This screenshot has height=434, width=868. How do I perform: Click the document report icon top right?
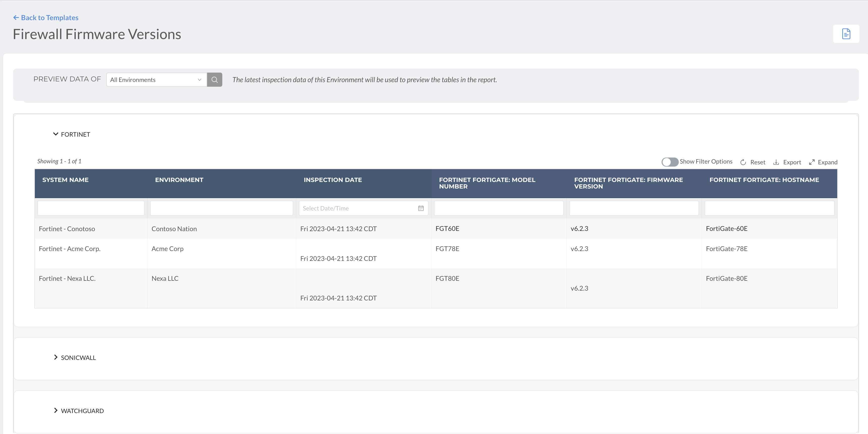tap(846, 34)
